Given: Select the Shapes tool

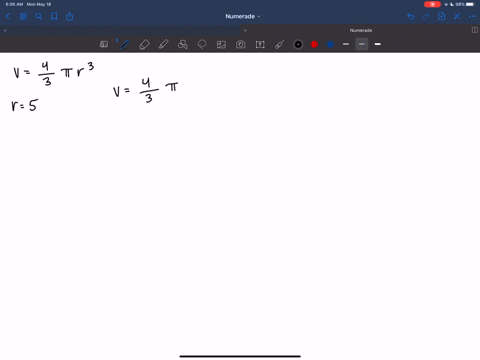Looking at the screenshot, I should point(183,44).
